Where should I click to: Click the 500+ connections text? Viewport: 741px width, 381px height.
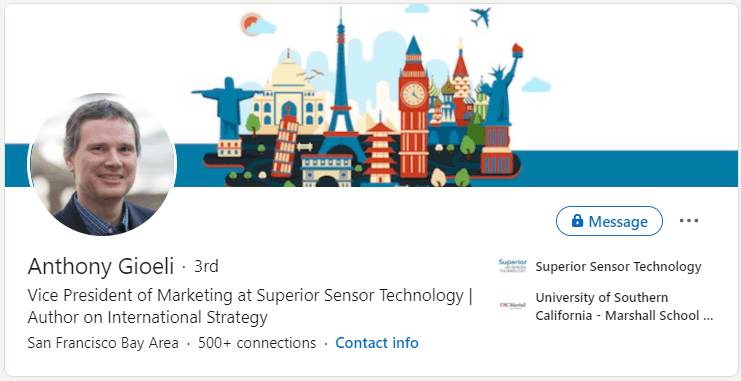pyautogui.click(x=257, y=343)
